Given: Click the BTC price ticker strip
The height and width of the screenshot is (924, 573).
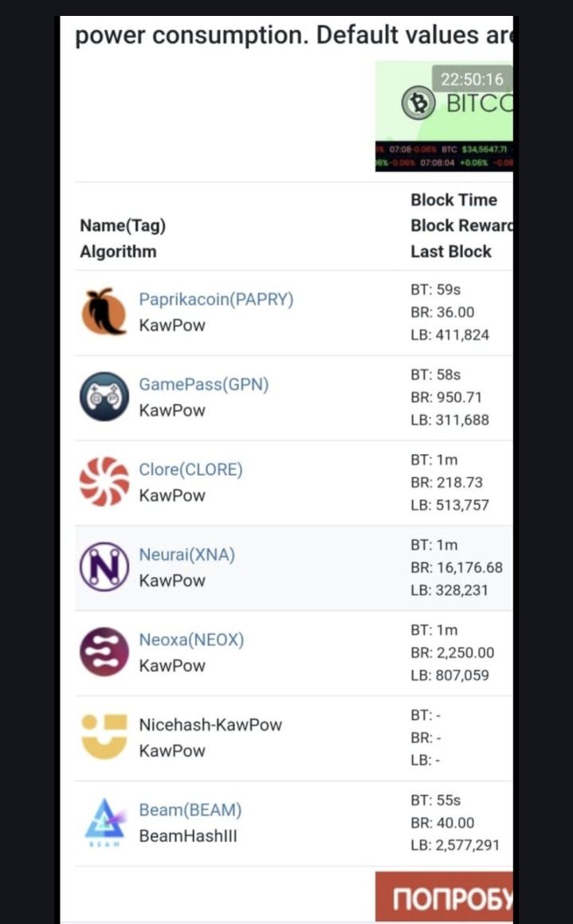Looking at the screenshot, I should coord(444,156).
